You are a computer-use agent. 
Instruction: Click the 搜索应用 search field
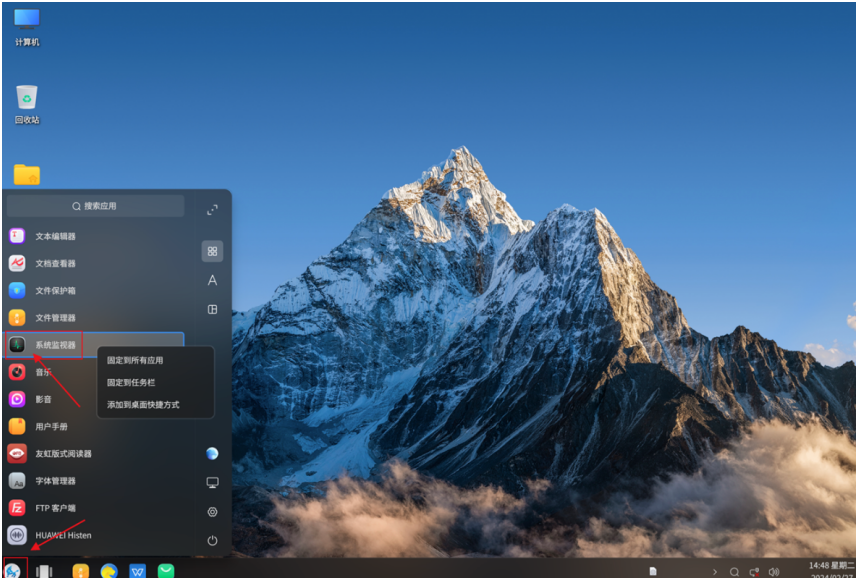[x=95, y=206]
